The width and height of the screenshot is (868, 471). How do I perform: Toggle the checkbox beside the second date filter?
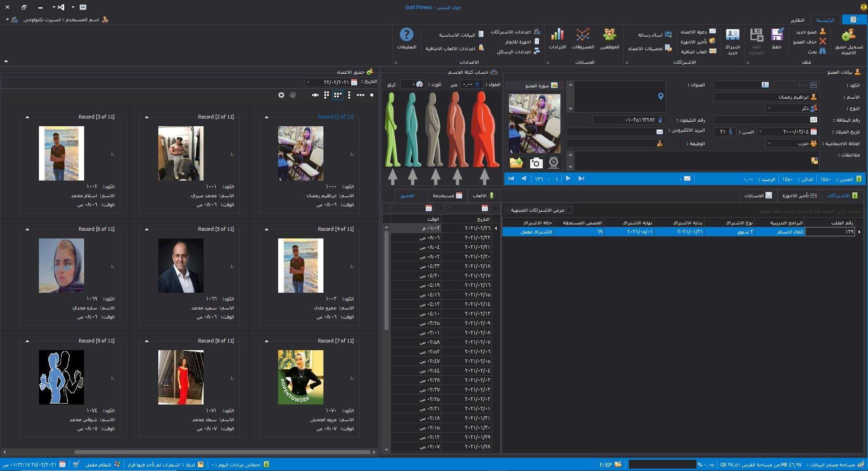[x=441, y=209]
